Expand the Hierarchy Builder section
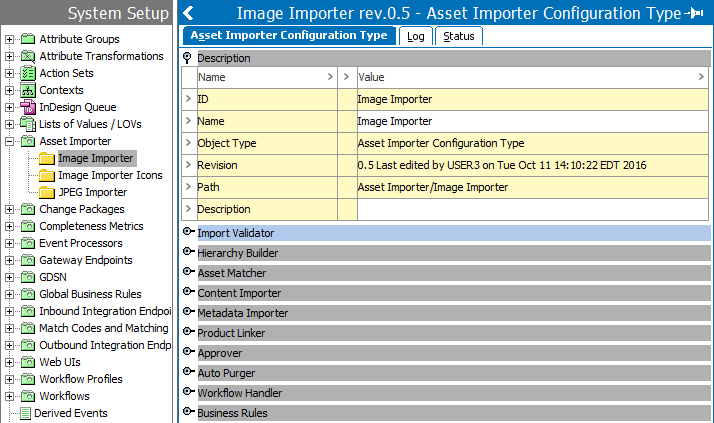 (x=188, y=253)
